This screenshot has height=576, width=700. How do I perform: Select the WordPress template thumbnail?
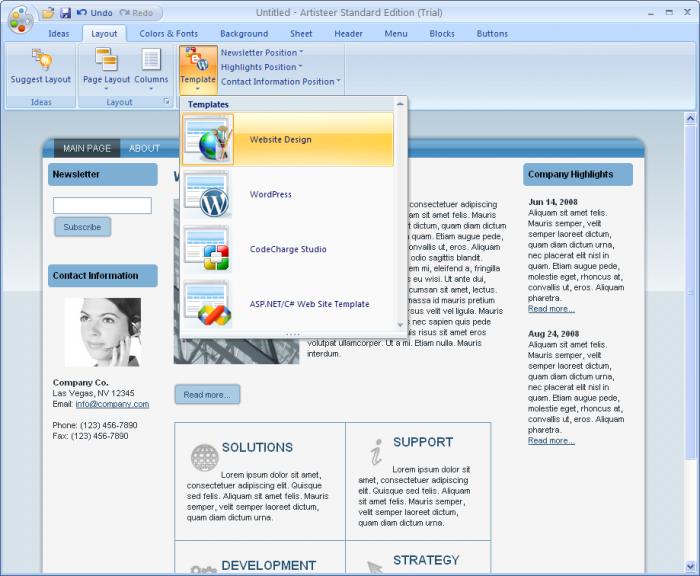point(208,194)
